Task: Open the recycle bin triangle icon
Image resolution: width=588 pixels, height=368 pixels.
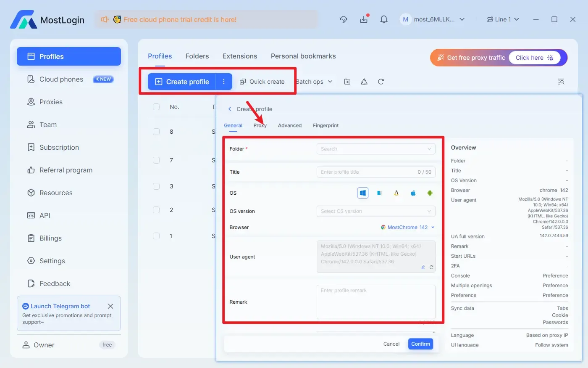Action: (x=364, y=81)
